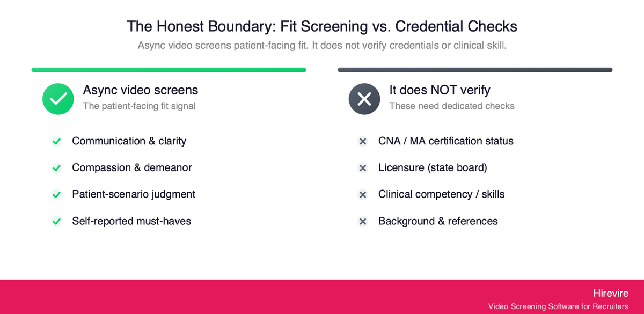
Task: Click the X icon beside CNA / MA certification status
Action: click(x=363, y=141)
